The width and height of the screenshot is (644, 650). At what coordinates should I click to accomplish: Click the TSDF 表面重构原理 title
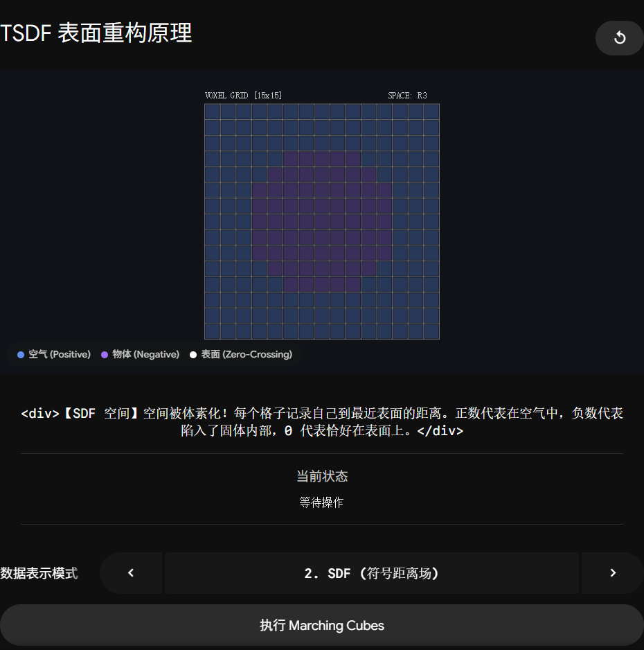tap(96, 33)
